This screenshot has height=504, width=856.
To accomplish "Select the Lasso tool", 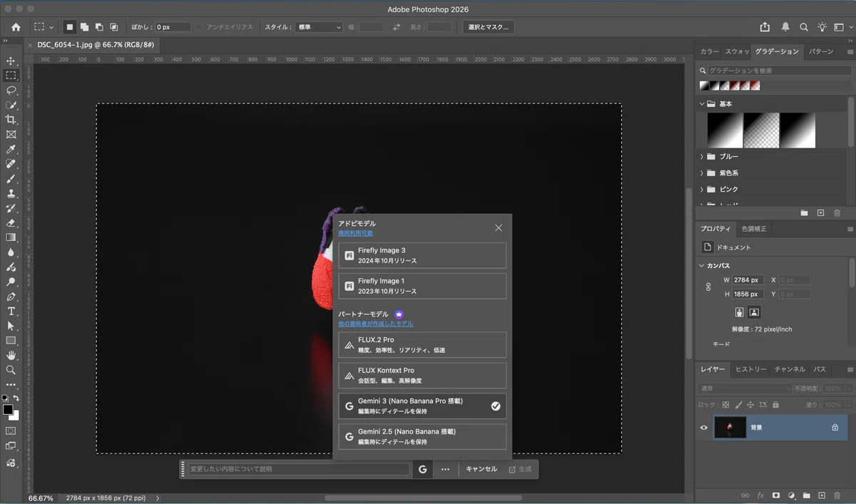I will pyautogui.click(x=11, y=91).
